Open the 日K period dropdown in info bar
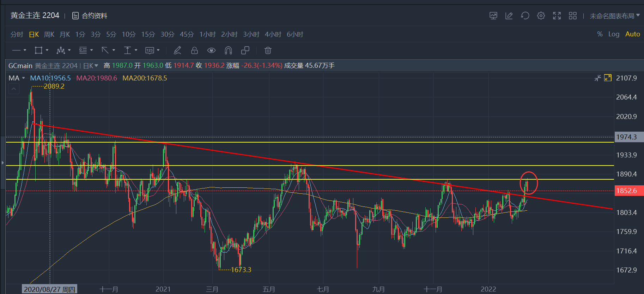The height and width of the screenshot is (294, 644). coord(91,66)
